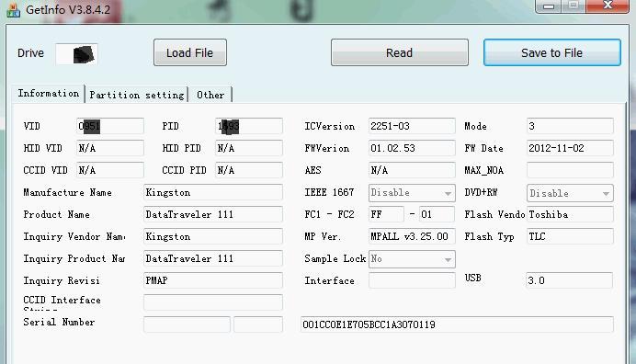Open the Other tab
636x364 pixels.
pos(210,95)
